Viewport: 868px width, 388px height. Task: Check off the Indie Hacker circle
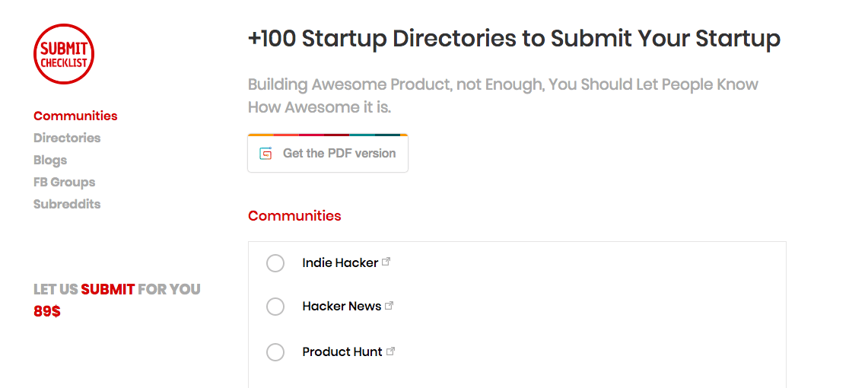pos(275,263)
